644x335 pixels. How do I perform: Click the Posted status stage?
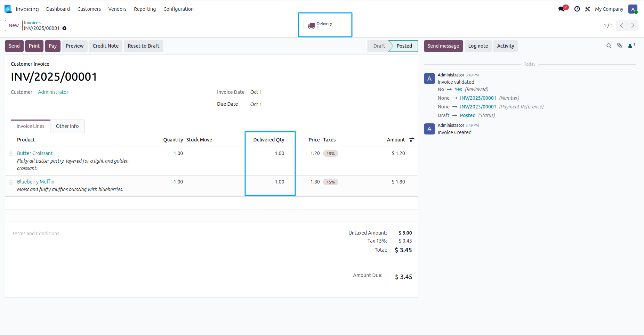tap(404, 46)
